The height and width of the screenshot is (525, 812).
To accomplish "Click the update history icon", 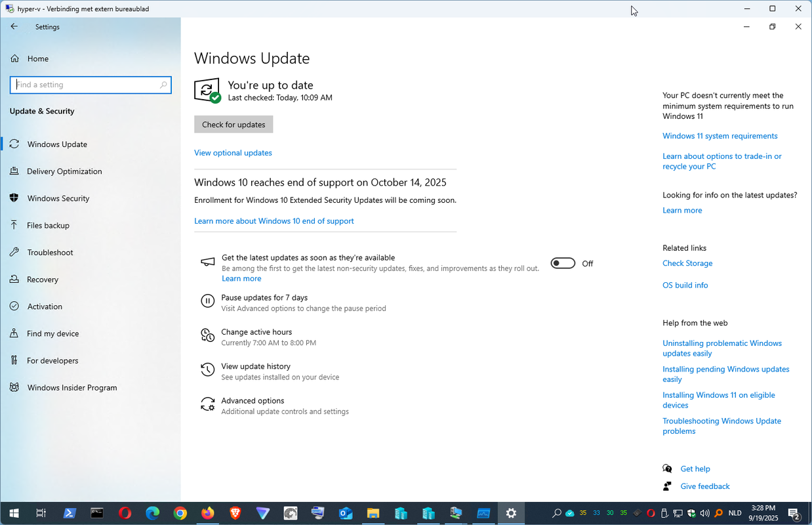I will click(207, 369).
